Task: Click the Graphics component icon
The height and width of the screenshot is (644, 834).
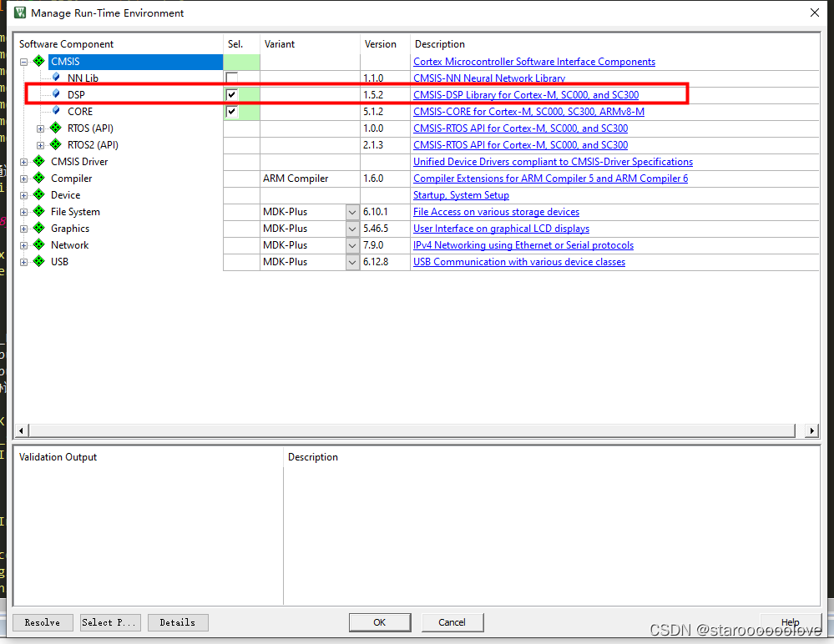Action: tap(38, 228)
